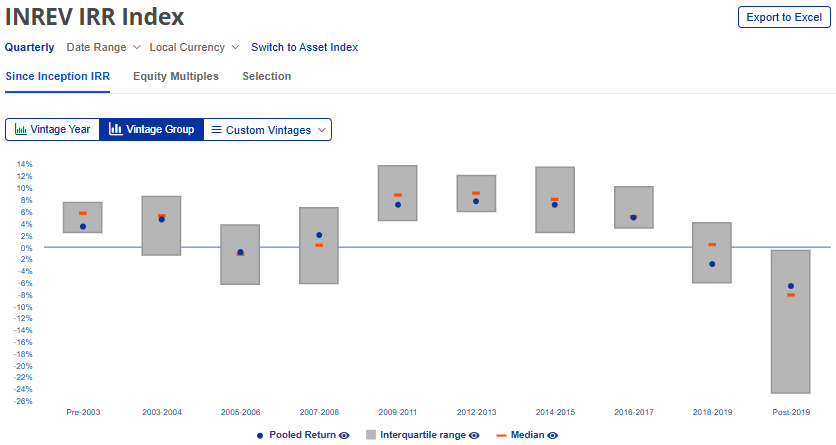836x445 pixels.
Task: Click the Pre-2003 axis label
Action: pyautogui.click(x=83, y=412)
